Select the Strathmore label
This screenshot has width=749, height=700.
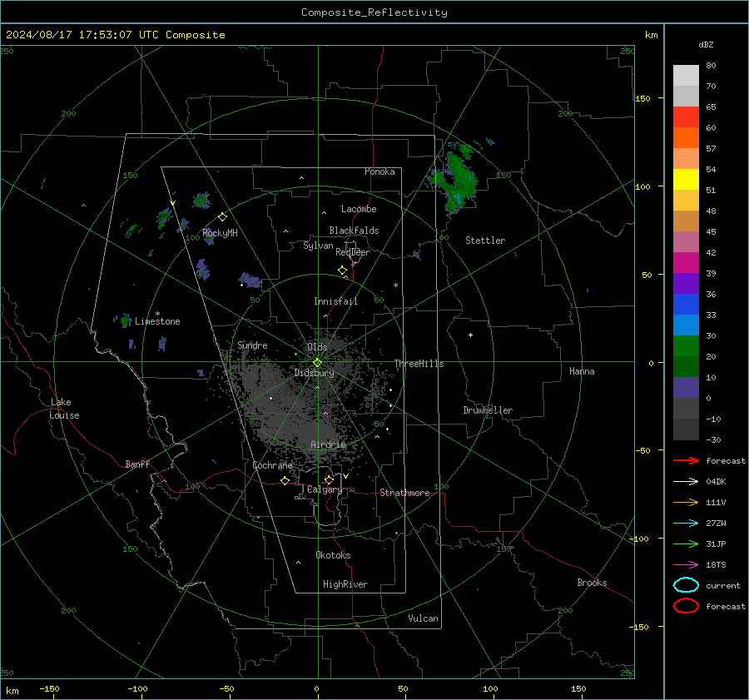[404, 493]
